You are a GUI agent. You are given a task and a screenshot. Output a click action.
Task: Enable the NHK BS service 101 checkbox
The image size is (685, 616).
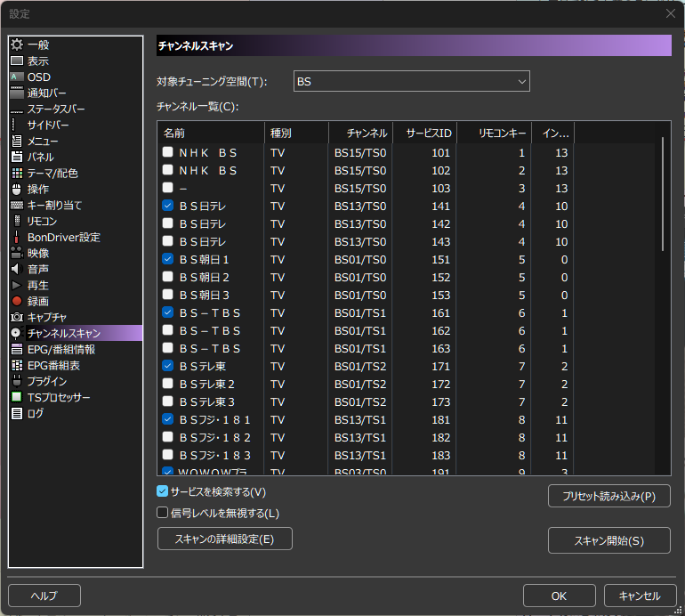(168, 152)
